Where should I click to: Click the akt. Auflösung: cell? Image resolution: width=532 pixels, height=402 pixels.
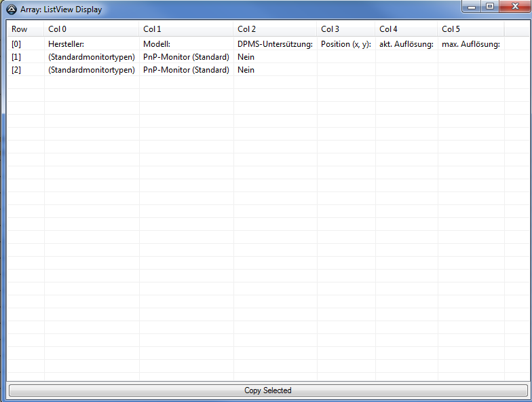[x=406, y=44]
